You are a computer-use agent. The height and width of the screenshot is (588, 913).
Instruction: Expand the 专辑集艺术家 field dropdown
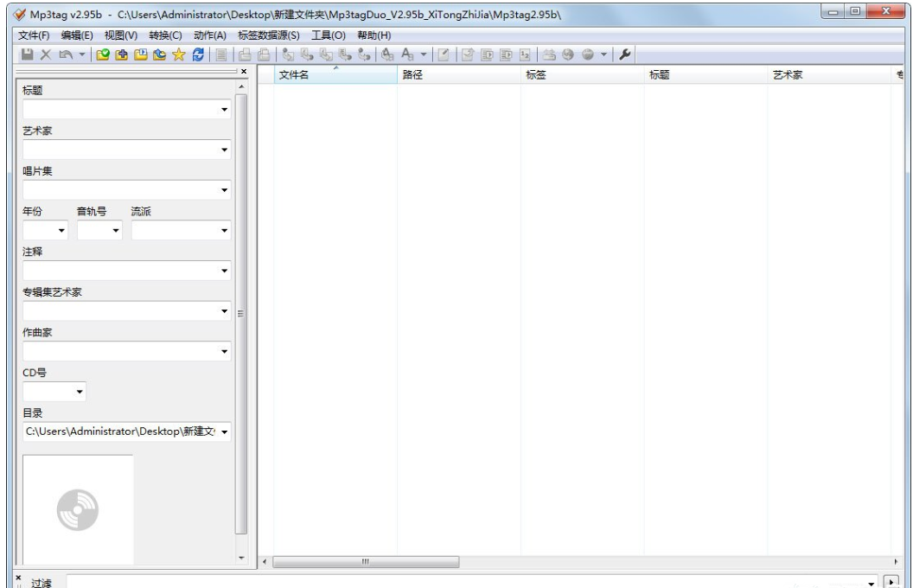click(x=224, y=311)
